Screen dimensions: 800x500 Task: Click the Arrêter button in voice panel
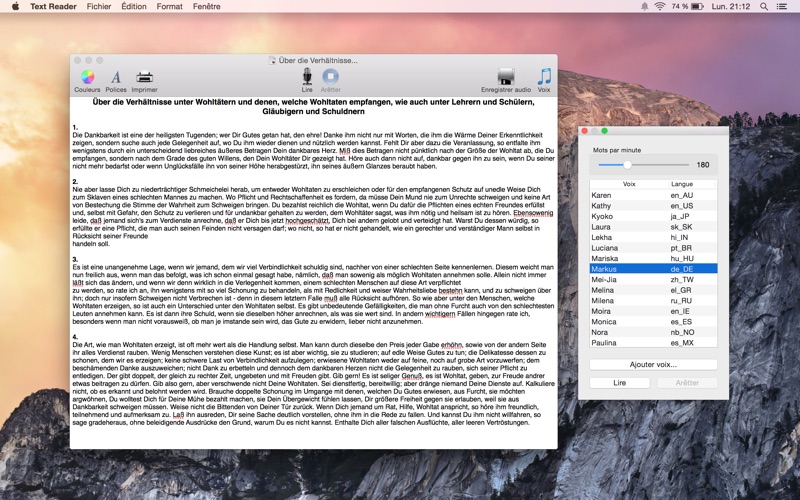687,383
